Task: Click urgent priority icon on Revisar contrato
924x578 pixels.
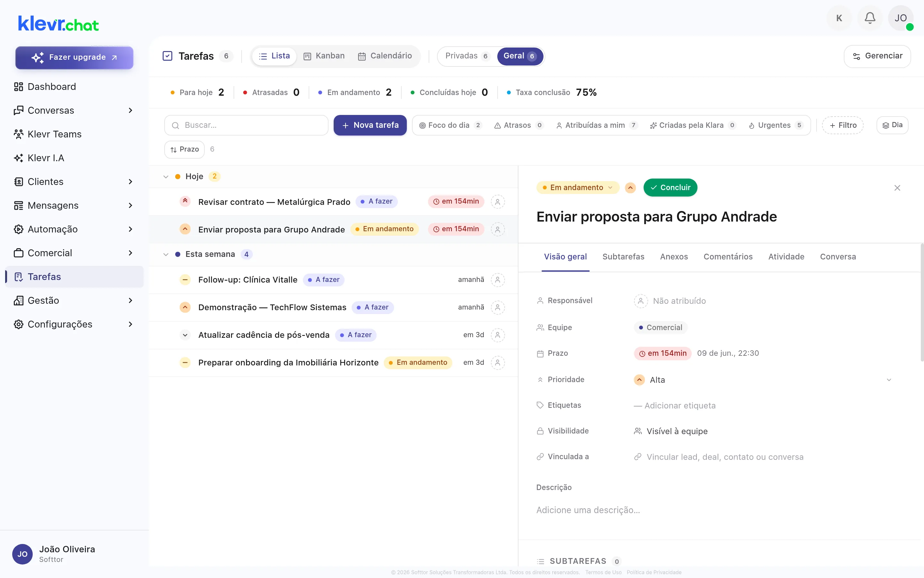Action: pos(185,201)
